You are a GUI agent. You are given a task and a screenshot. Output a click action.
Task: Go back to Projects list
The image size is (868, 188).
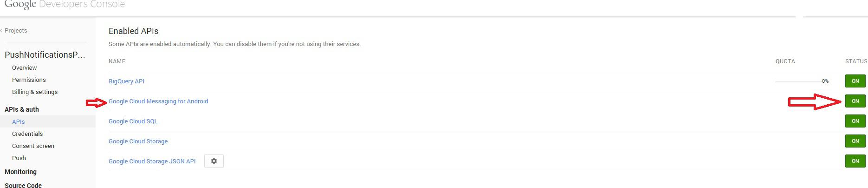15,30
